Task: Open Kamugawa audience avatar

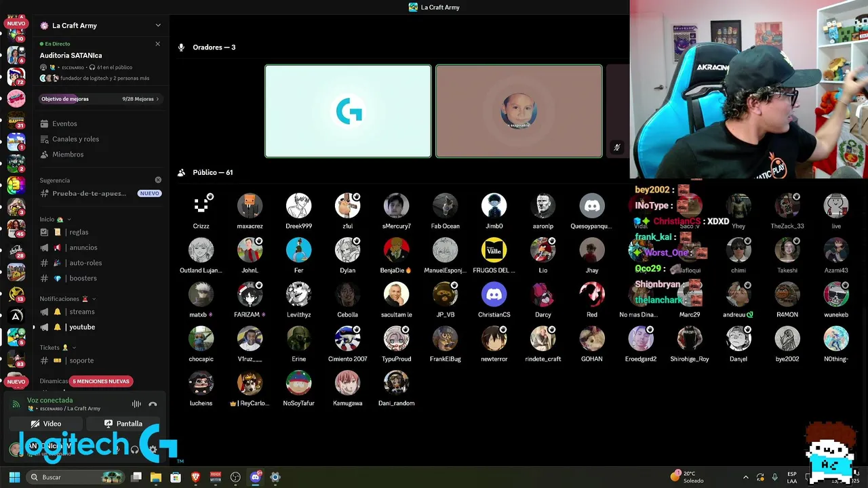Action: [347, 383]
